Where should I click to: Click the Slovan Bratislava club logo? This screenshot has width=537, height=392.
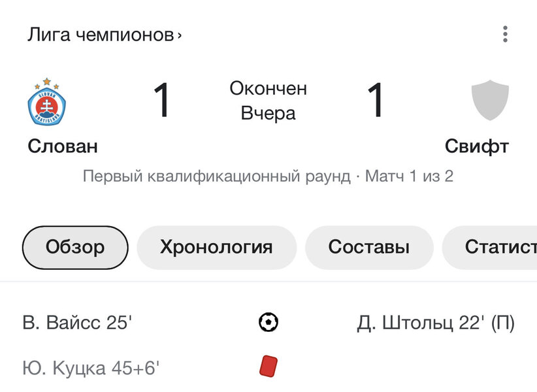[x=47, y=101]
